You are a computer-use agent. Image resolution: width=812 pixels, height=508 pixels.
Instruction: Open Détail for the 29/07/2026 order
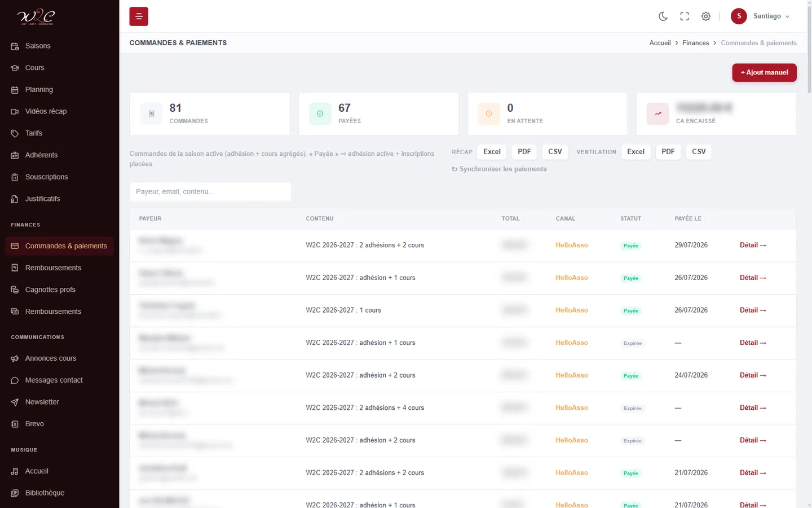753,245
